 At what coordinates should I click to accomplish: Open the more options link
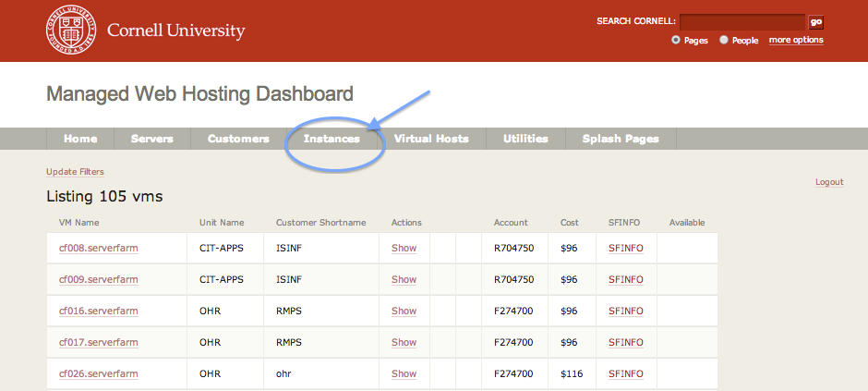(x=796, y=40)
